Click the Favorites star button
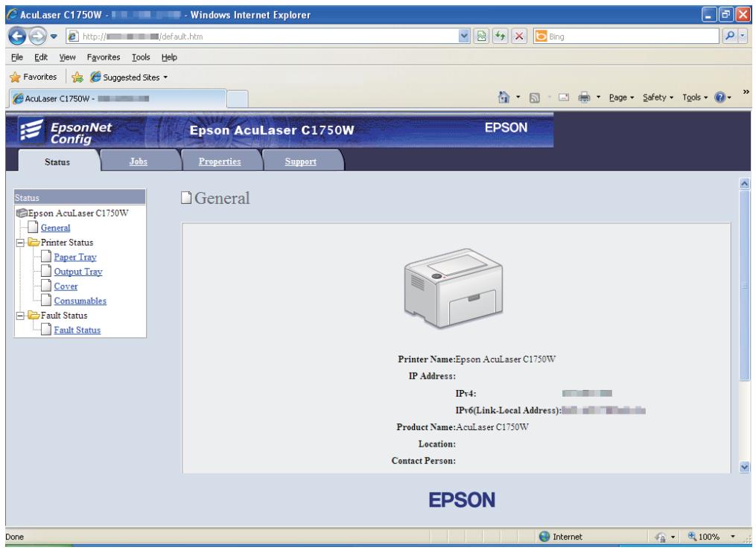Image resolution: width=756 pixels, height=550 pixels. [34, 77]
